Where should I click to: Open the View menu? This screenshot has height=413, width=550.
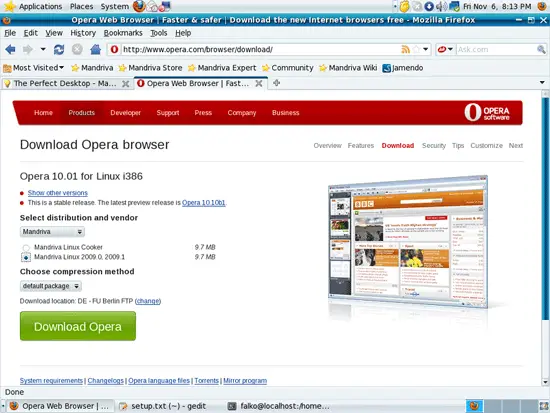(x=54, y=33)
